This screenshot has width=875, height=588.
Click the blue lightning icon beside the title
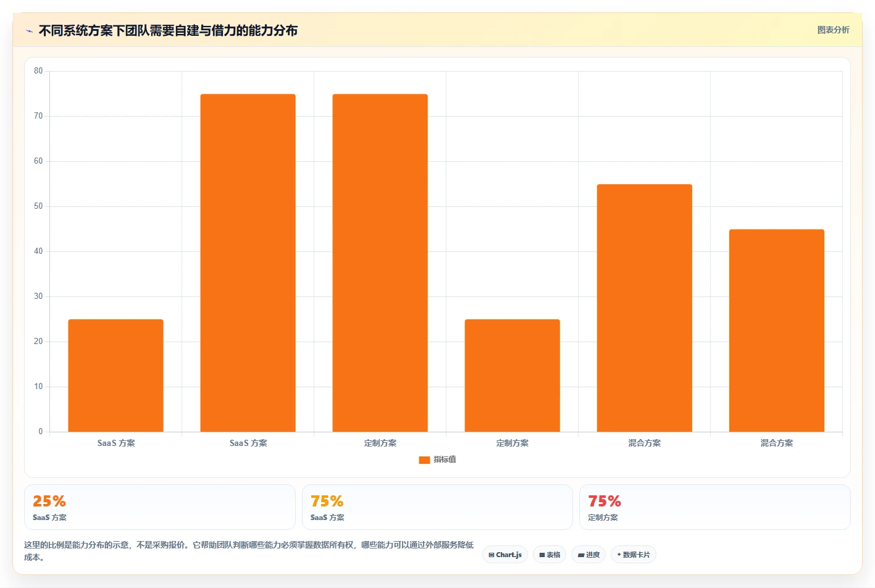pyautogui.click(x=29, y=31)
